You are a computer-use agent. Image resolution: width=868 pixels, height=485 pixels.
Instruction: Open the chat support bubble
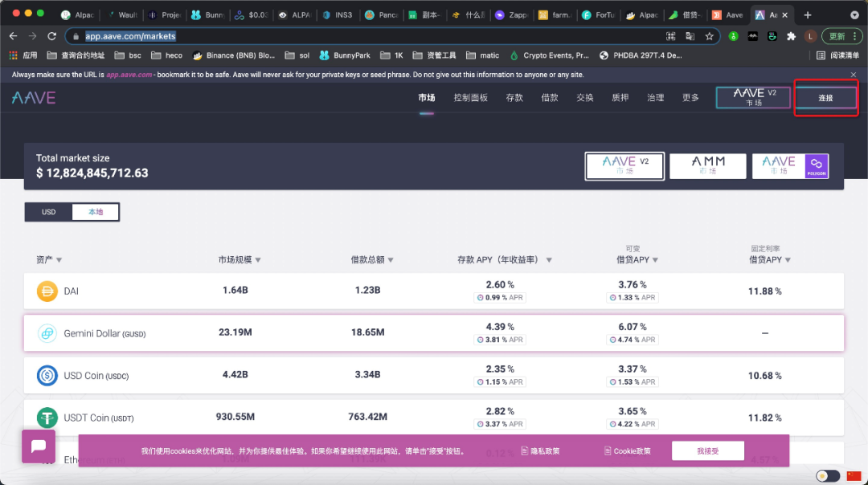38,446
